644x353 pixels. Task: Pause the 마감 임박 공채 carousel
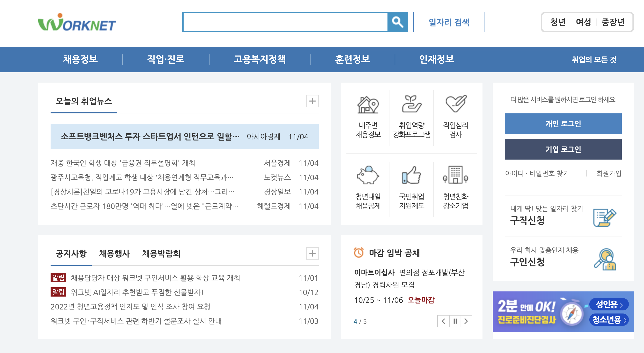click(455, 321)
